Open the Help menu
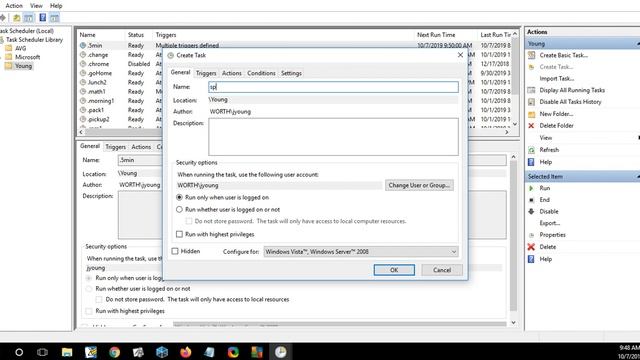 coord(56,6)
